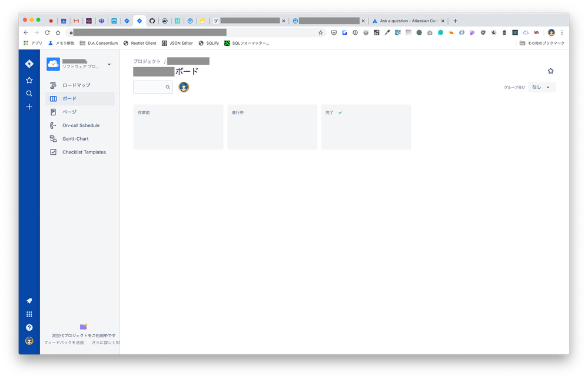This screenshot has width=588, height=379.
Task: Open the Chrome three-dot menu
Action: [562, 32]
